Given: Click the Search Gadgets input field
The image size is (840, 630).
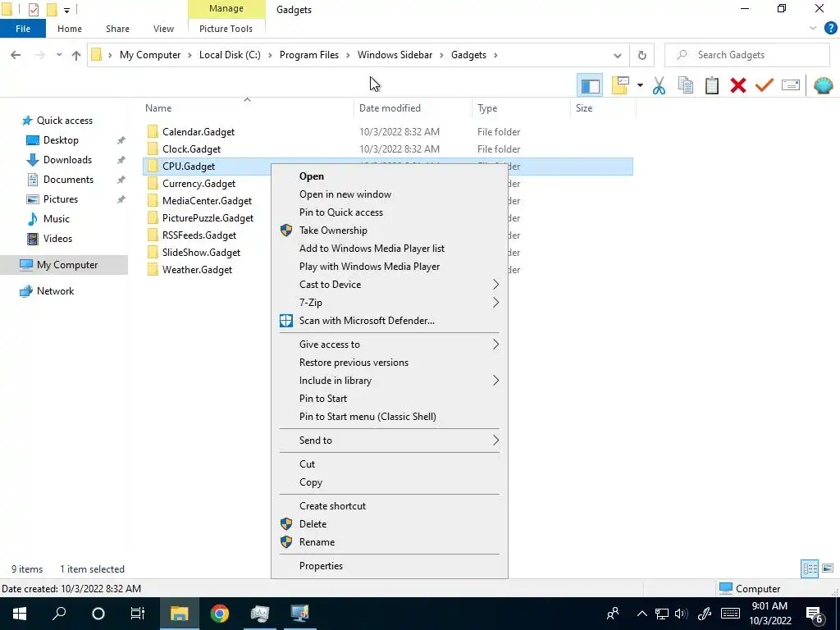Looking at the screenshot, I should [746, 55].
